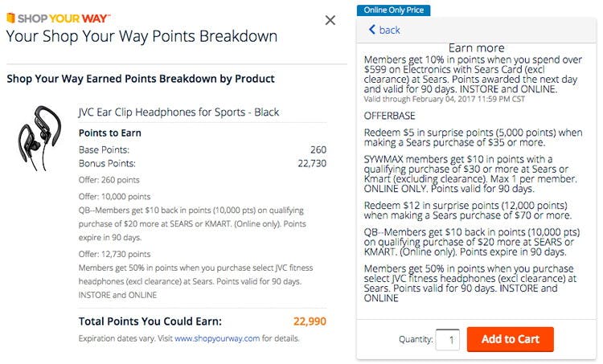603x364 pixels.
Task: Select the JVC headphones product thumbnail
Action: (39, 138)
